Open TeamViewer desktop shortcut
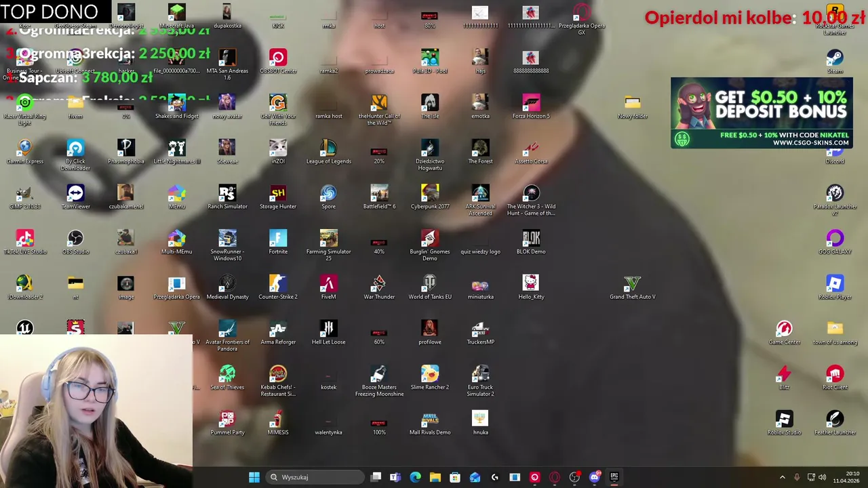The width and height of the screenshot is (868, 488). click(75, 197)
